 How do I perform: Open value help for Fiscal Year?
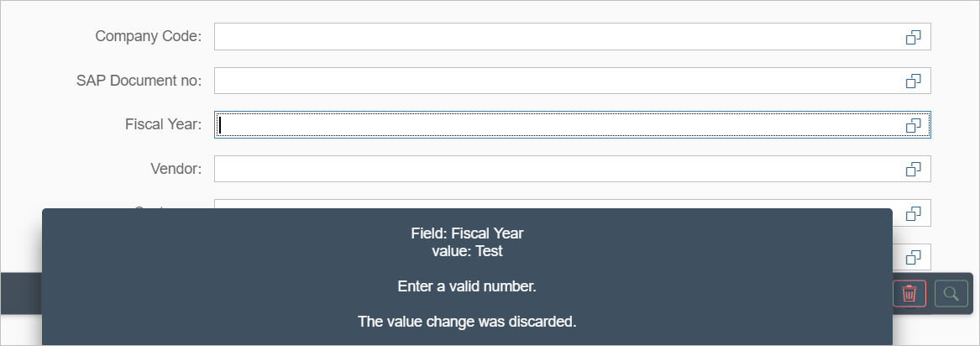click(x=913, y=125)
